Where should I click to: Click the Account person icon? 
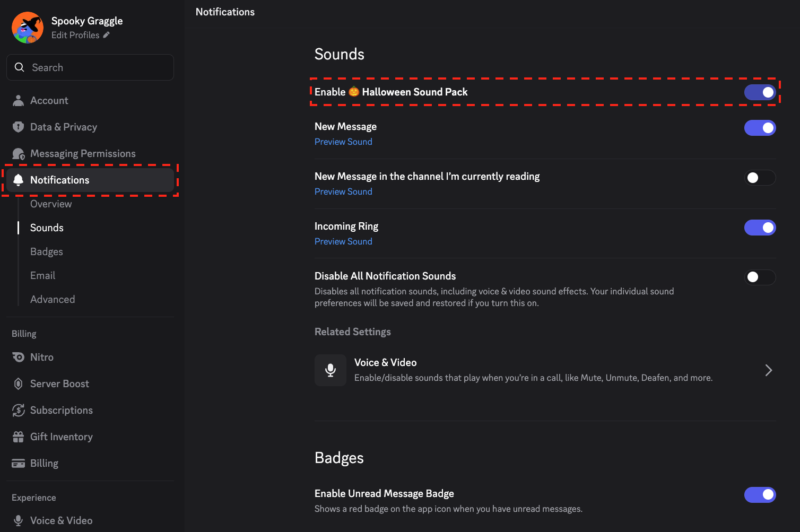[18, 100]
